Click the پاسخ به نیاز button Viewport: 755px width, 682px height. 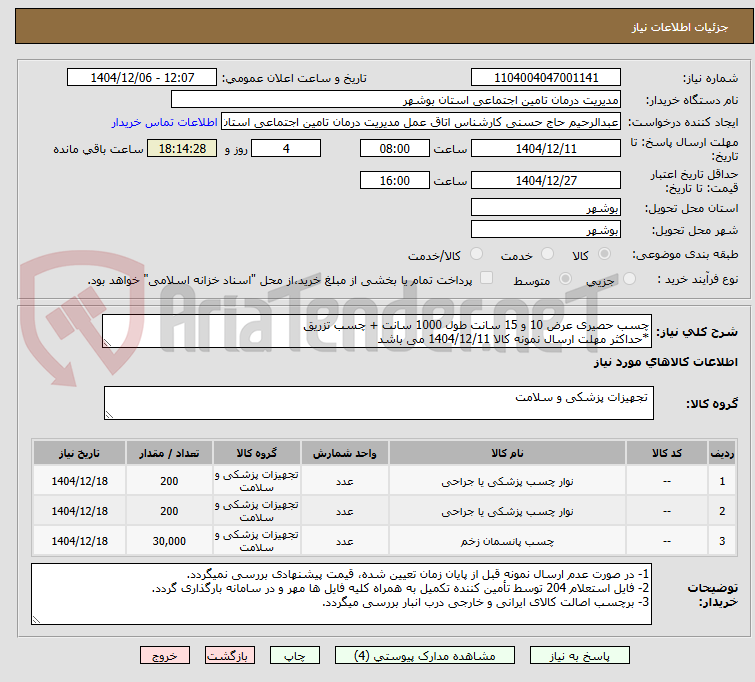point(579,656)
